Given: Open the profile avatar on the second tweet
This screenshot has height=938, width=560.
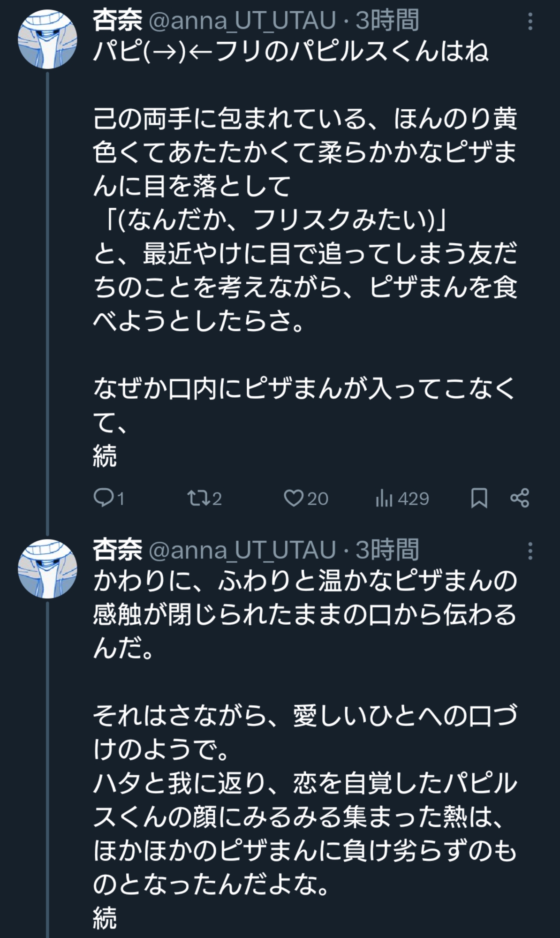Looking at the screenshot, I should (x=47, y=568).
